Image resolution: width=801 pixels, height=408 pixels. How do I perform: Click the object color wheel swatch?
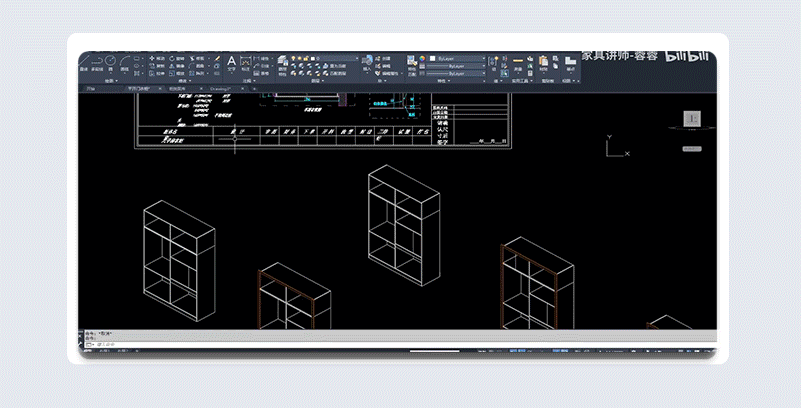click(x=422, y=58)
